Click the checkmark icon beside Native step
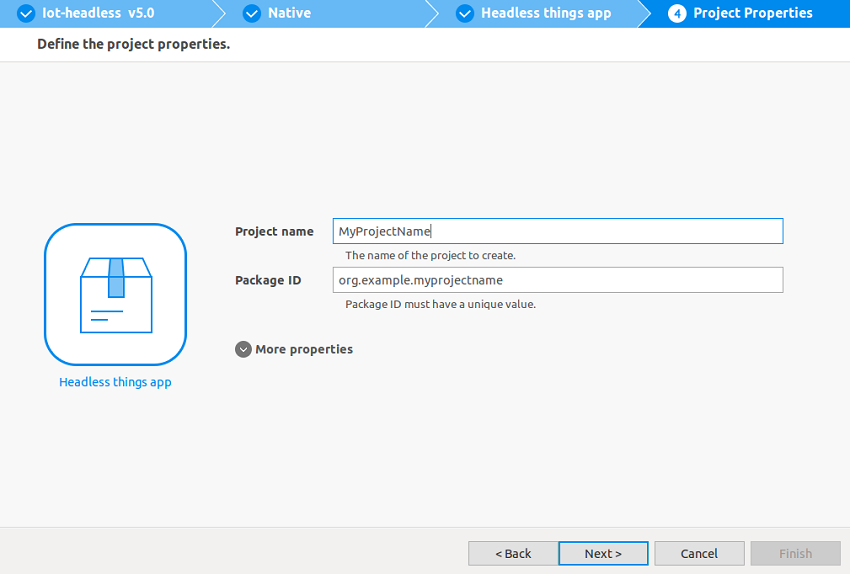This screenshot has height=574, width=850. point(252,14)
